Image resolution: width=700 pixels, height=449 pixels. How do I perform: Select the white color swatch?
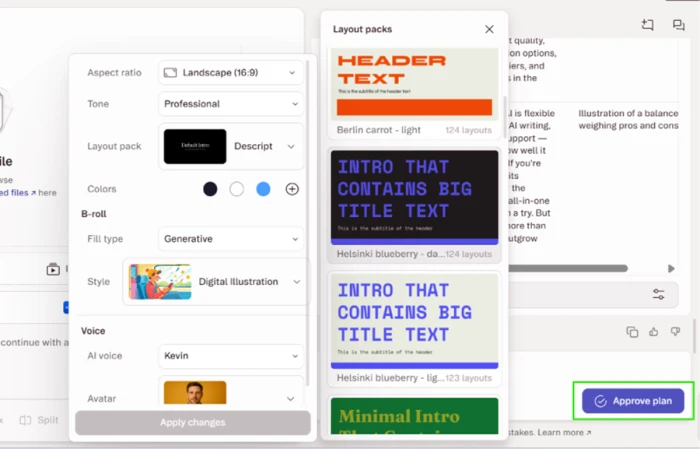point(237,189)
